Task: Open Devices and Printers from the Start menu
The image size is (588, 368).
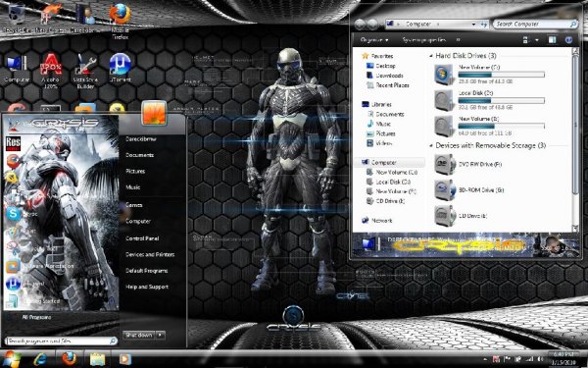Action: (150, 254)
